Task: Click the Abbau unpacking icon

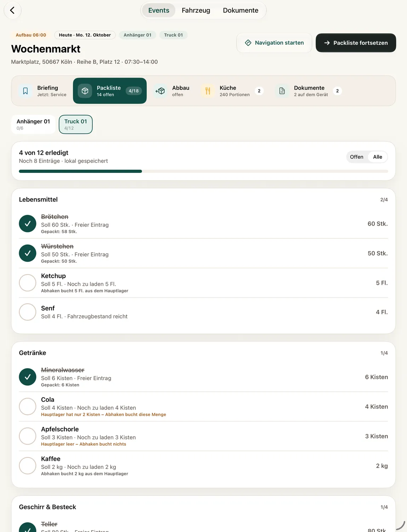Action: pyautogui.click(x=160, y=91)
